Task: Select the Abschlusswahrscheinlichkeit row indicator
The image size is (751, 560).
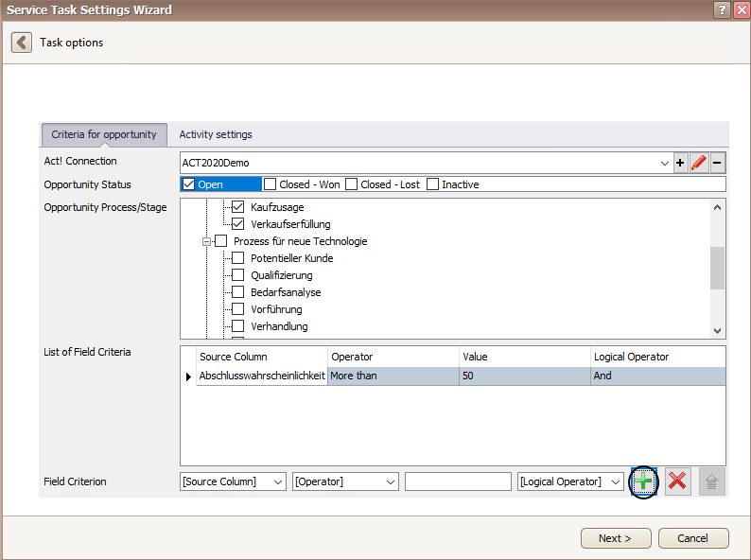Action: point(189,376)
